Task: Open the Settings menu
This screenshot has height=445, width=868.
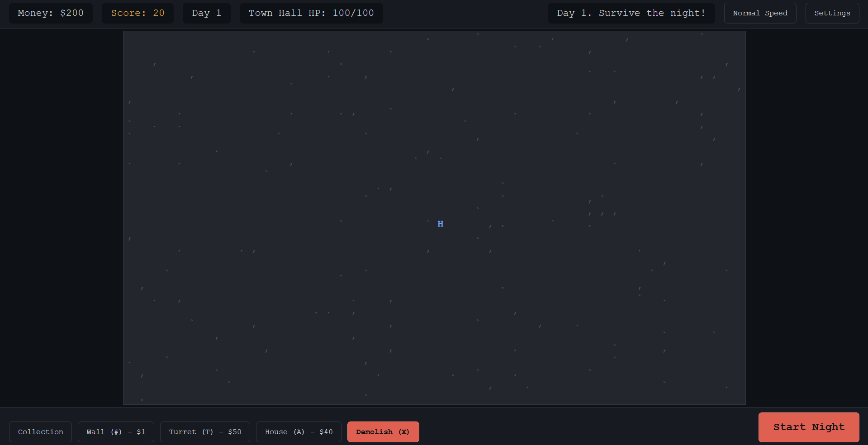Action: (832, 13)
